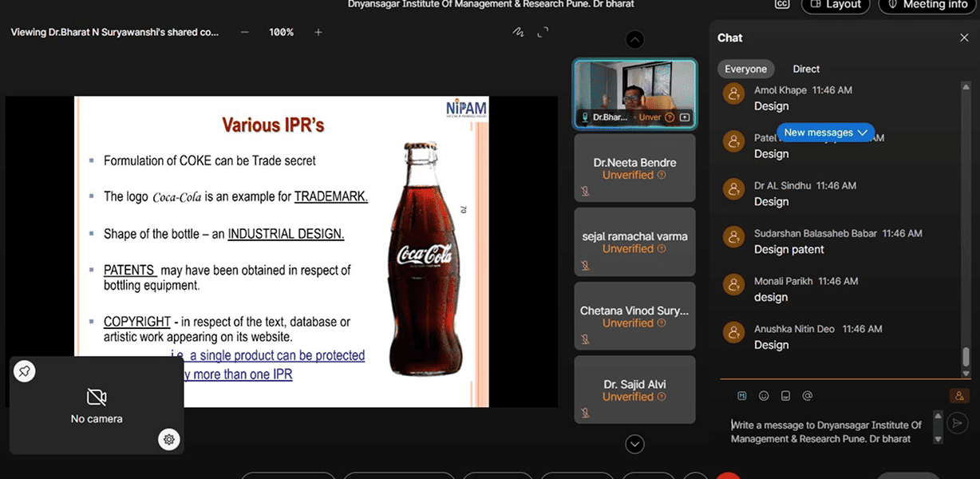Image resolution: width=980 pixels, height=479 pixels.
Task: Click Amol Khape's avatar in chat
Action: 733,94
